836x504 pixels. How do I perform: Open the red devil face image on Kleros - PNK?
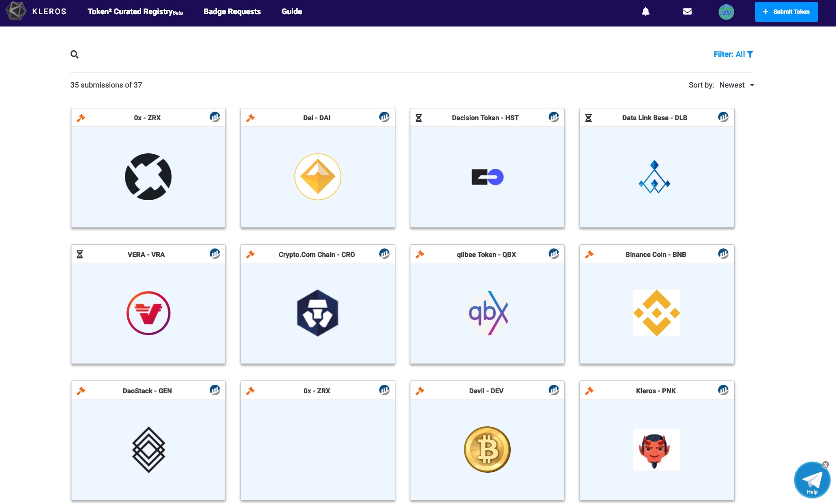657,450
